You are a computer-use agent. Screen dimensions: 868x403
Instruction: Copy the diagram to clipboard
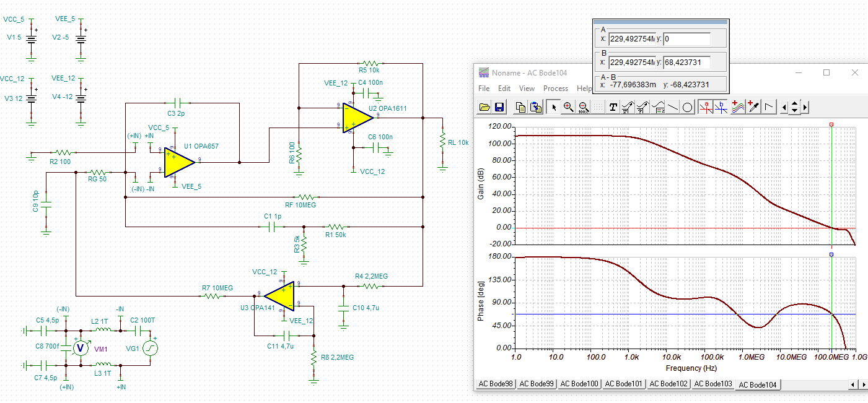(520, 106)
